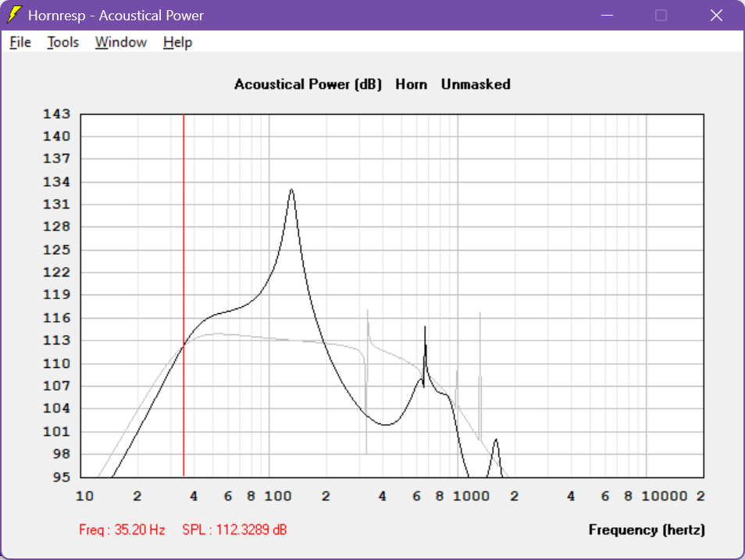This screenshot has height=560, width=745.
Task: Click the 10000 label on frequency axis
Action: (665, 496)
